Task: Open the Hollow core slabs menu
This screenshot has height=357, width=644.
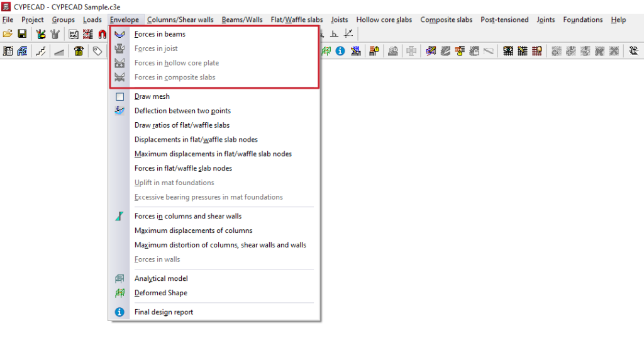Action: pos(384,20)
